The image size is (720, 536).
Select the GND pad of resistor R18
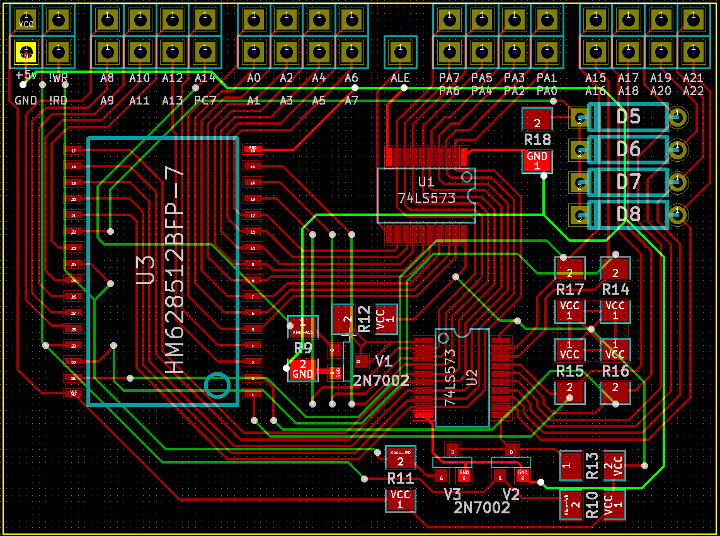(537, 160)
